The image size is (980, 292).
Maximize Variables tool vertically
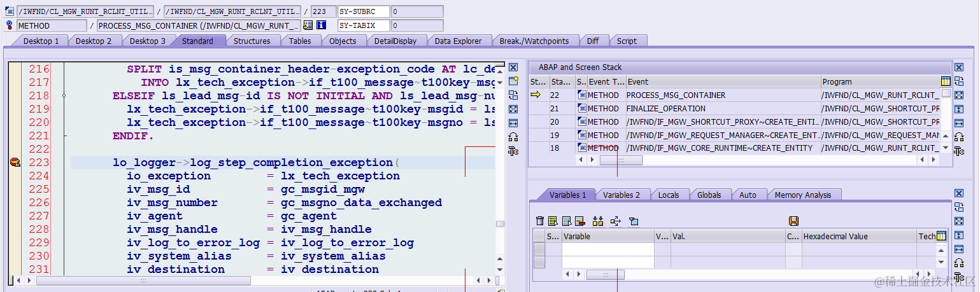[x=960, y=235]
